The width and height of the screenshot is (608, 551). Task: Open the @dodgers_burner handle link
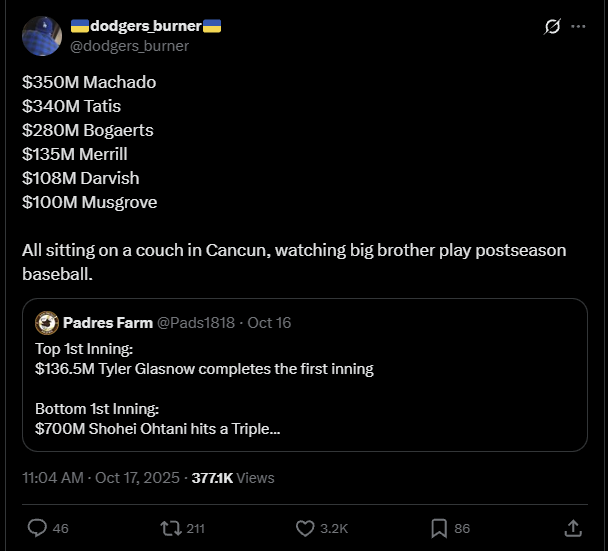[129, 46]
